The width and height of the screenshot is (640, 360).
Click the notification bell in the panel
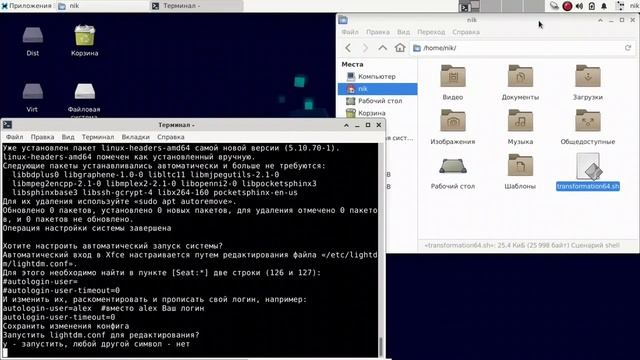coord(604,6)
